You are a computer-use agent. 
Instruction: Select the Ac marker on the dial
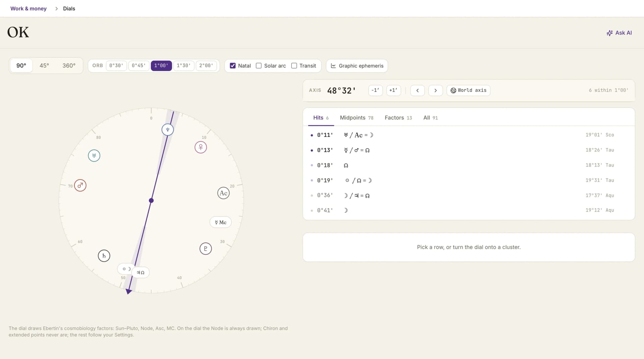click(x=223, y=193)
